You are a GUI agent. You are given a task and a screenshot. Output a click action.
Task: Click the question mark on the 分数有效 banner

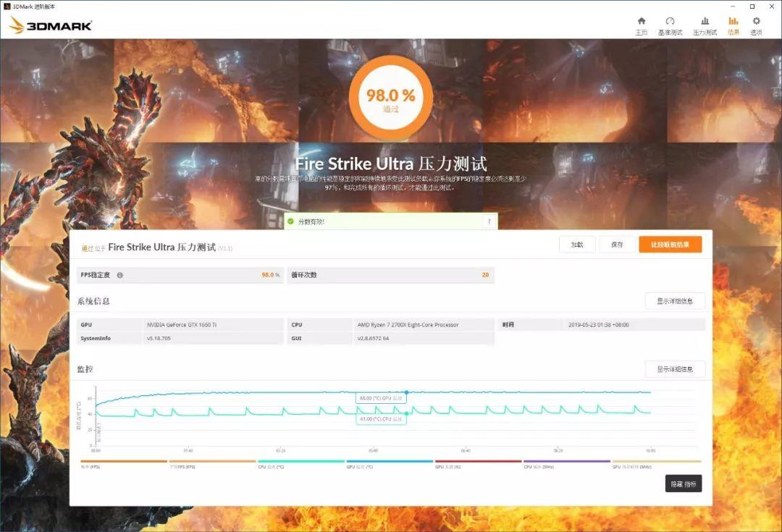(x=489, y=221)
